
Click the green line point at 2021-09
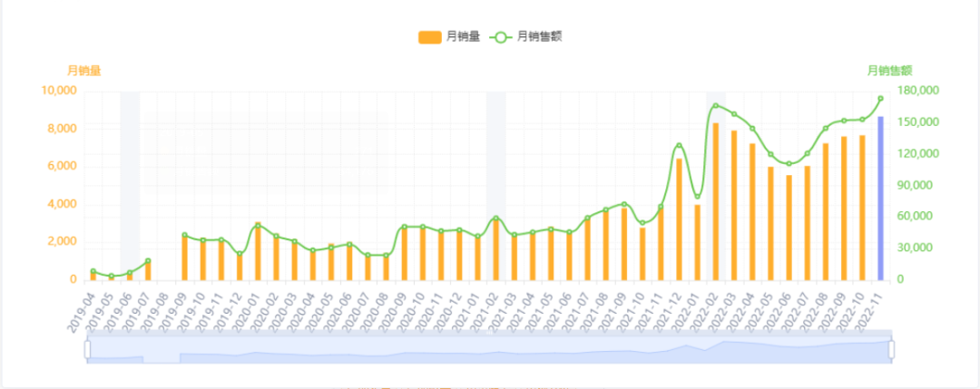[623, 204]
